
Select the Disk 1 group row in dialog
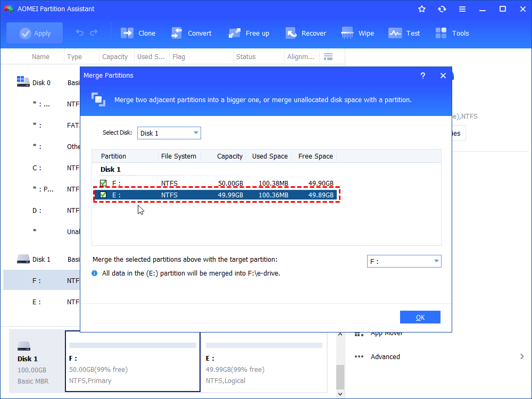click(111, 169)
